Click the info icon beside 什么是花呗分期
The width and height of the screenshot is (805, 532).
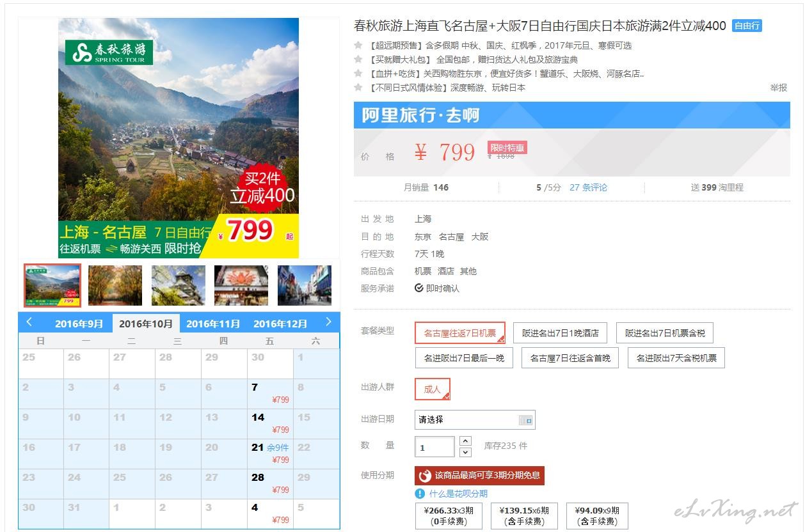point(420,494)
